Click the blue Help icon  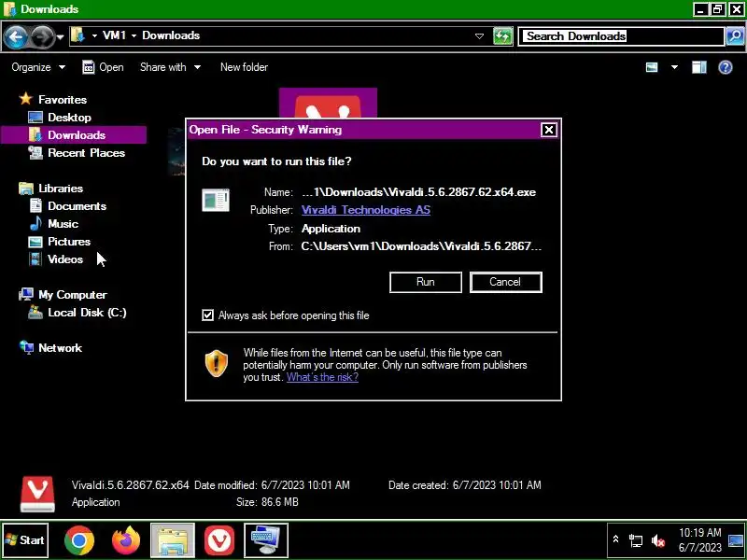click(x=726, y=67)
